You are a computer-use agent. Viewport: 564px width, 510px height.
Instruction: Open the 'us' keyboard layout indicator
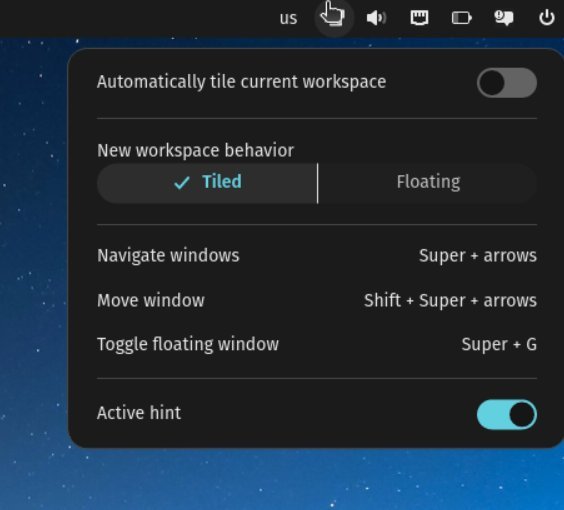click(x=288, y=18)
